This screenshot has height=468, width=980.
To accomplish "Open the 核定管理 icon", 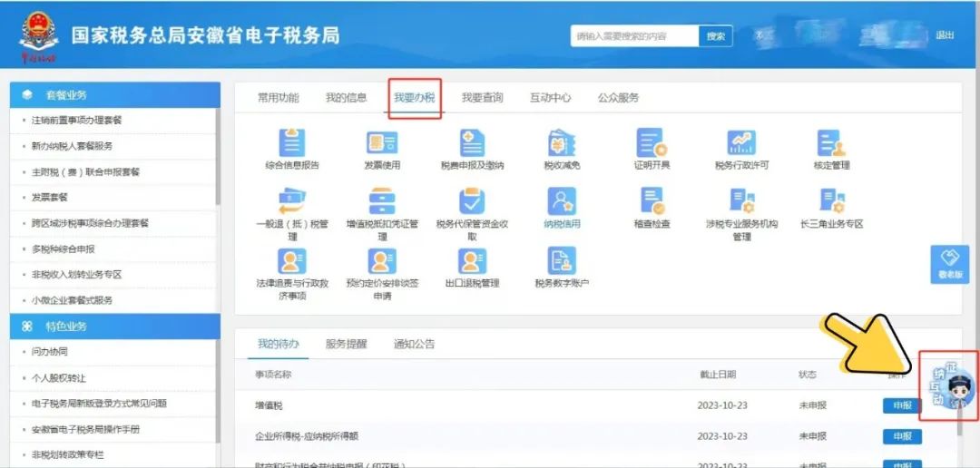I will coord(831,144).
